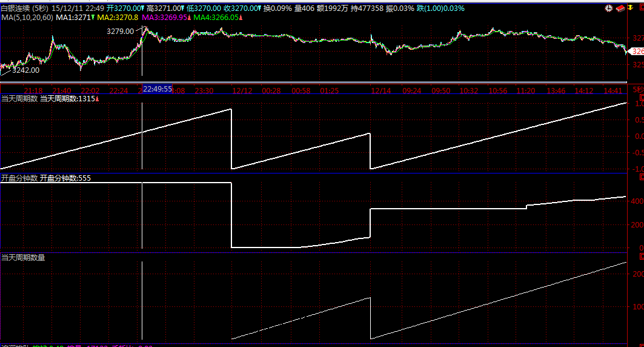Click the 白银连续 (5秒) chart title
Screen dimensions: 644x347
pyautogui.click(x=24, y=8)
